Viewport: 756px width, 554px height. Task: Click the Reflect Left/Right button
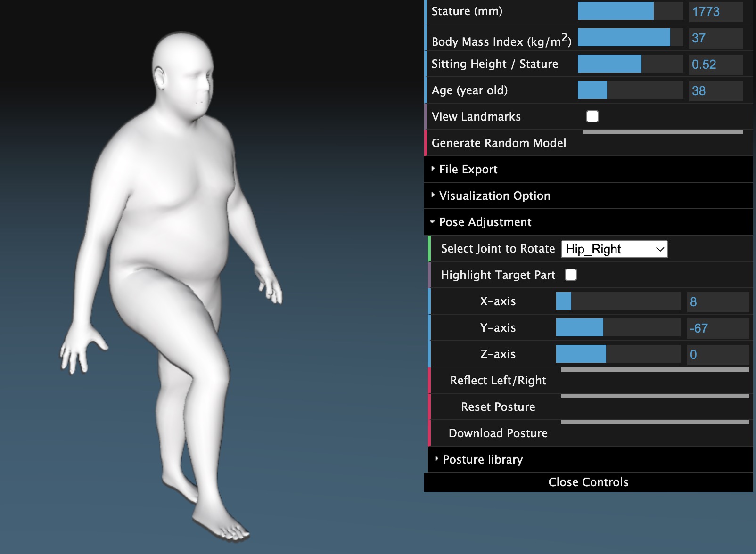coord(498,380)
